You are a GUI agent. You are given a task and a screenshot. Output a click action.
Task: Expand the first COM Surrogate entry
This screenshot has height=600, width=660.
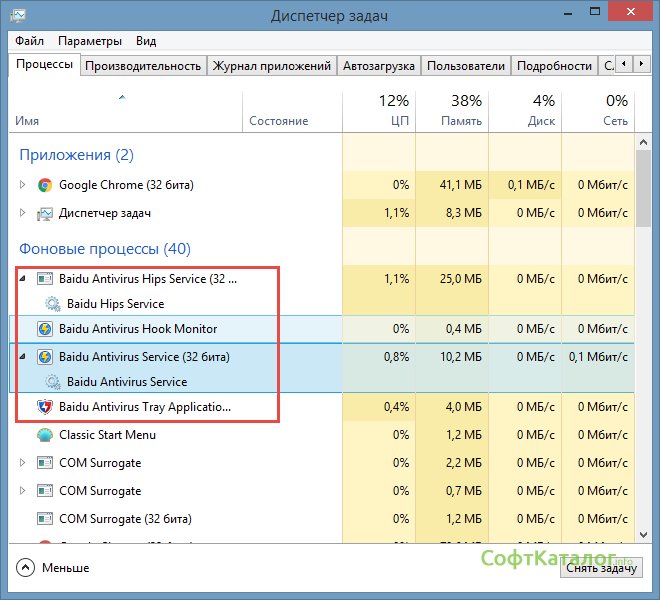click(23, 463)
